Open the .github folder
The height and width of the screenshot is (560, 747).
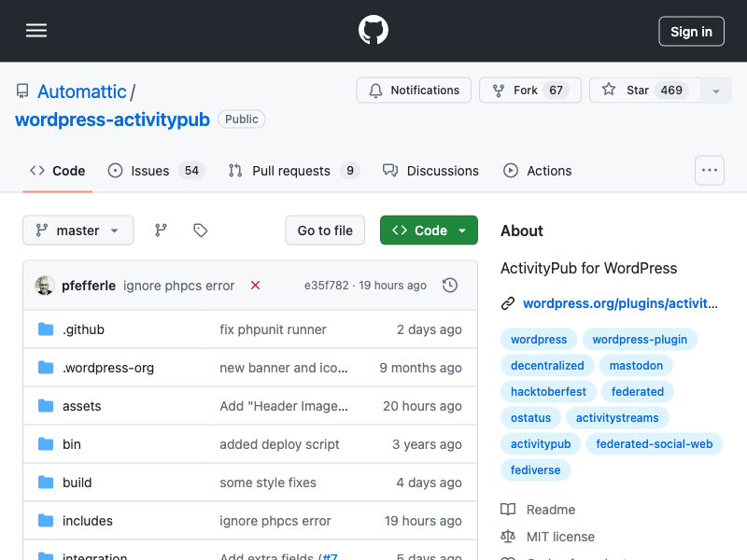(x=83, y=329)
